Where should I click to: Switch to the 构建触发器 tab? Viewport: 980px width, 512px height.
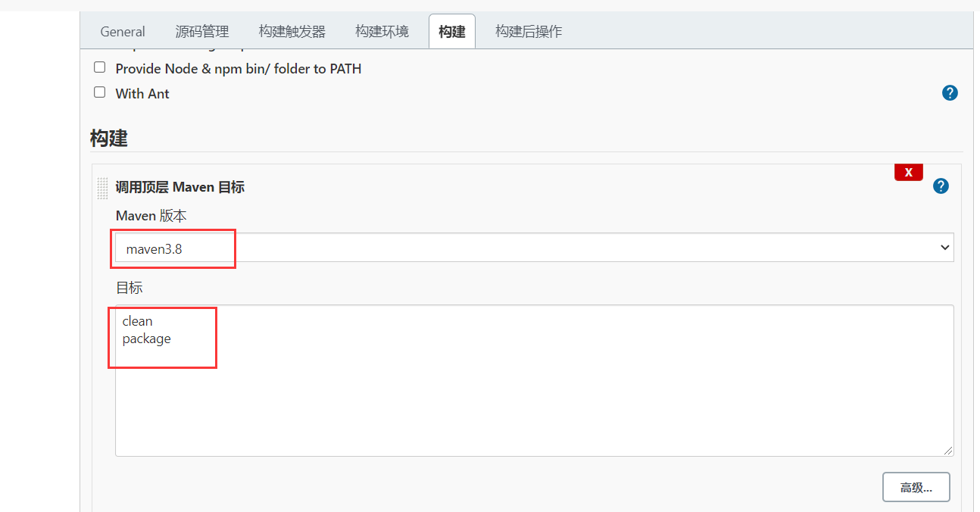pos(292,31)
